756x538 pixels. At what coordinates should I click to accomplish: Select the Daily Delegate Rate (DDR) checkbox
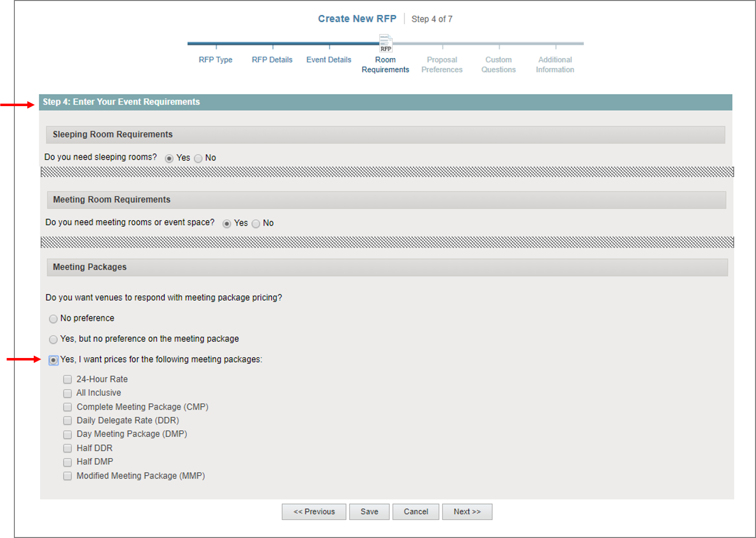click(x=67, y=420)
